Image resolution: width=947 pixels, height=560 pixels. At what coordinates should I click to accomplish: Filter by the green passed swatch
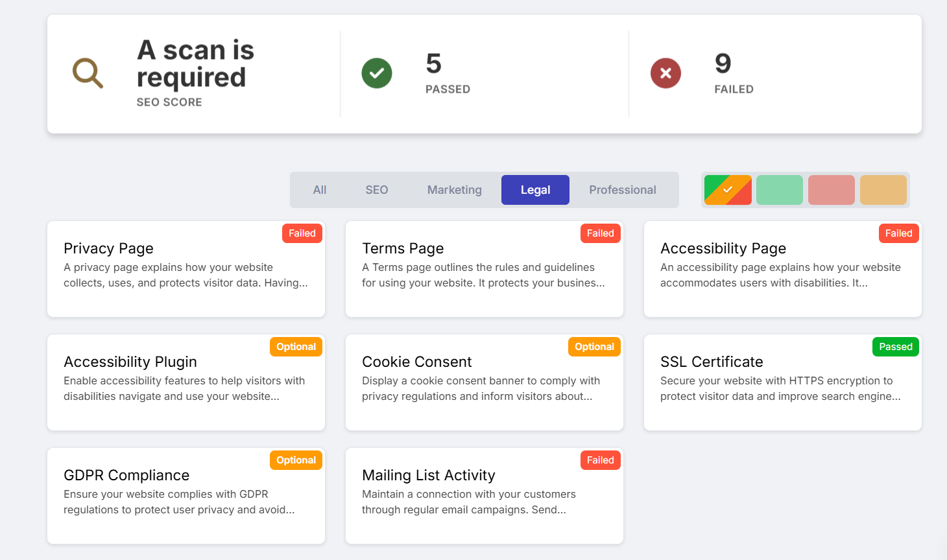780,190
